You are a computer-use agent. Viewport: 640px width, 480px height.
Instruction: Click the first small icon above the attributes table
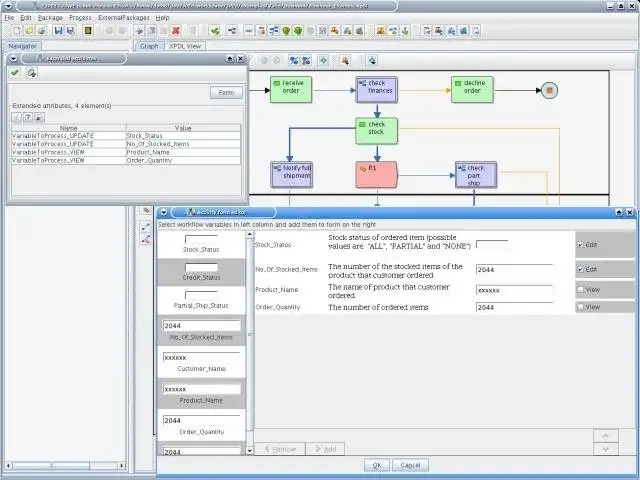(x=17, y=118)
